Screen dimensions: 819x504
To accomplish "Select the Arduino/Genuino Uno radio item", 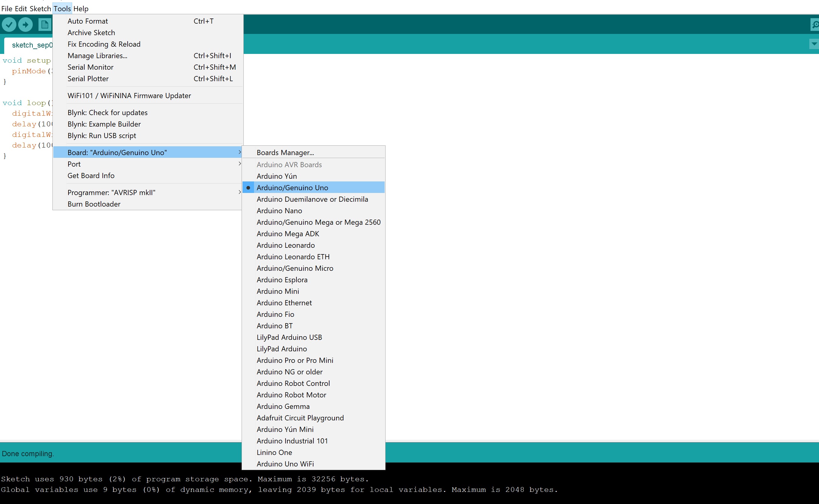I will pos(313,188).
